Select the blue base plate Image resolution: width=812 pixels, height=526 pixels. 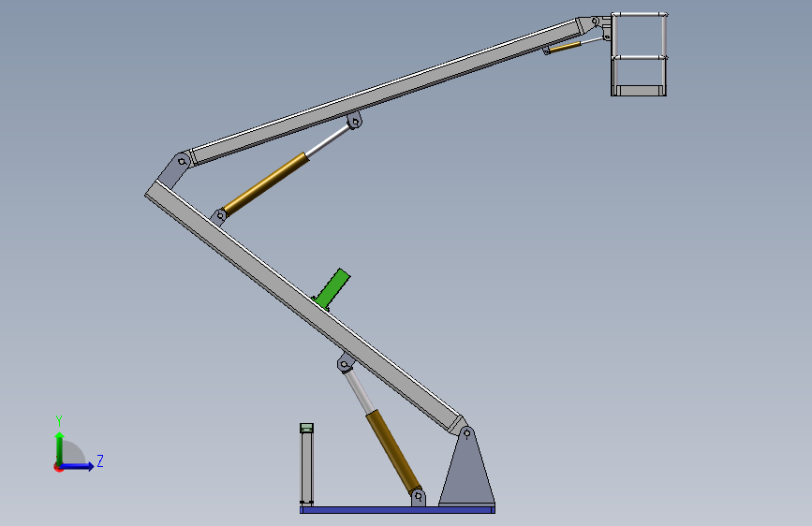tap(397, 510)
